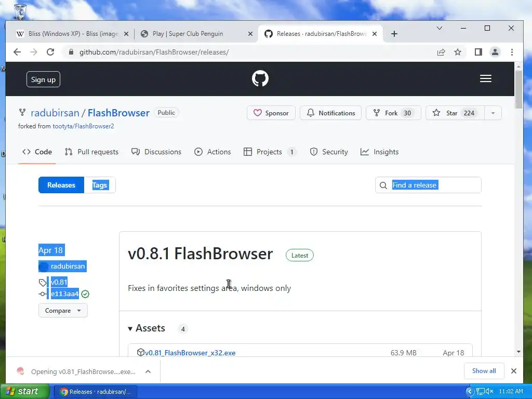Click the Notifications button

[331, 113]
